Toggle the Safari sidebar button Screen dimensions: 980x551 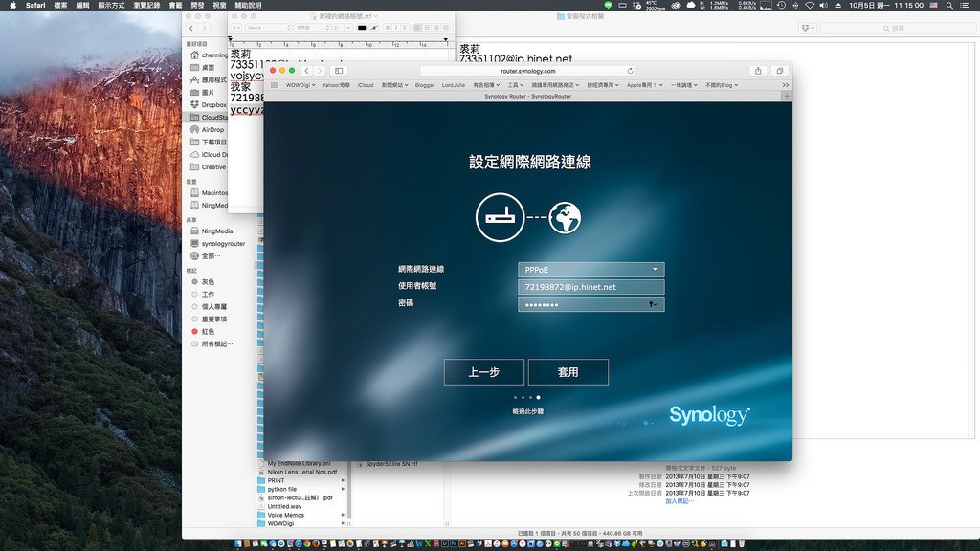[x=339, y=71]
